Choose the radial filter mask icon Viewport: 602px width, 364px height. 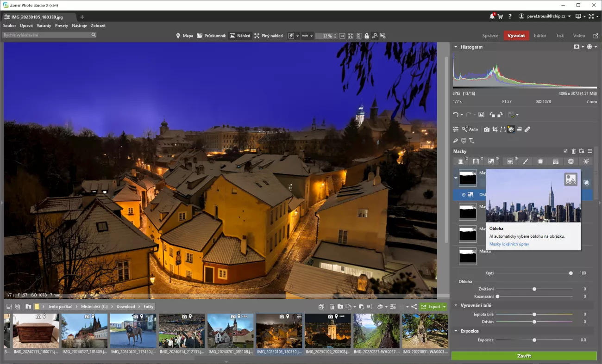(540, 161)
